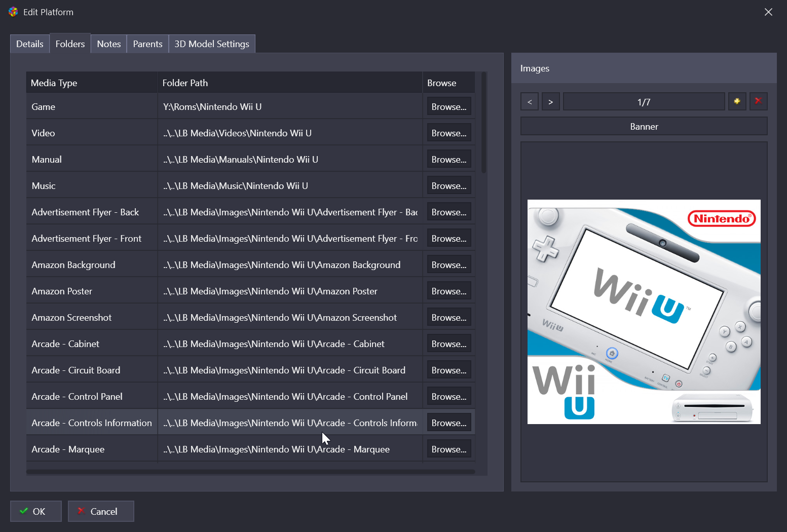The height and width of the screenshot is (532, 787).
Task: Select the Manual media type cell
Action: 92,159
